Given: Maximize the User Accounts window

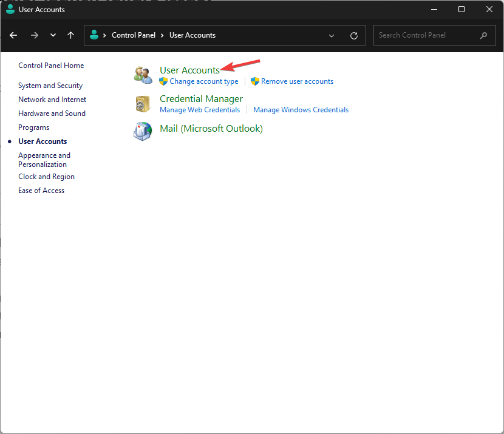Looking at the screenshot, I should tap(461, 9).
